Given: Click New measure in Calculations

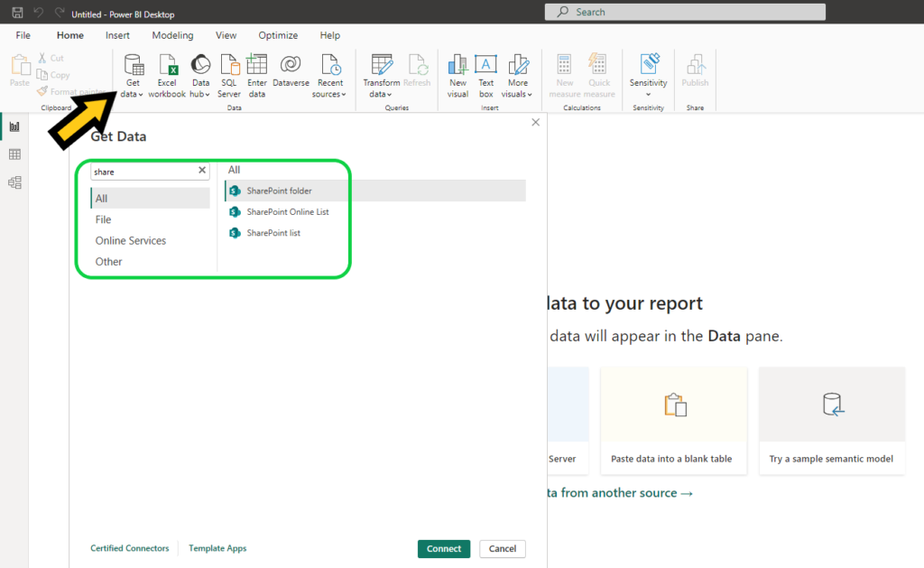Looking at the screenshot, I should click(565, 76).
